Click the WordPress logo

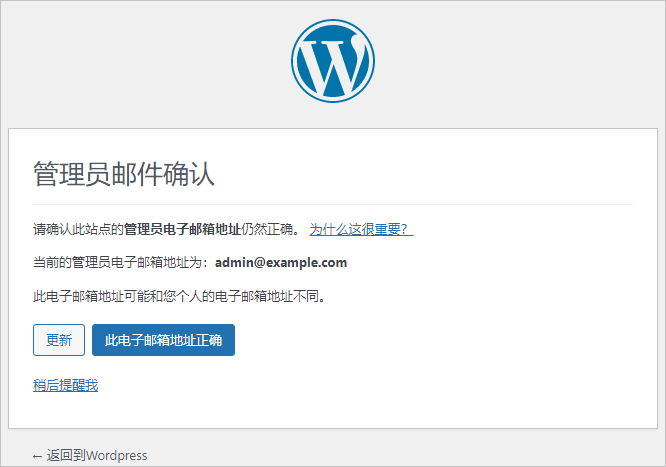[333, 61]
